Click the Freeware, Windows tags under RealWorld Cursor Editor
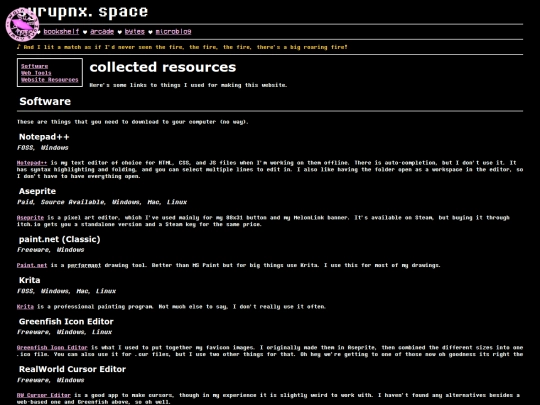Image resolution: width=540 pixels, height=405 pixels. (x=51, y=380)
